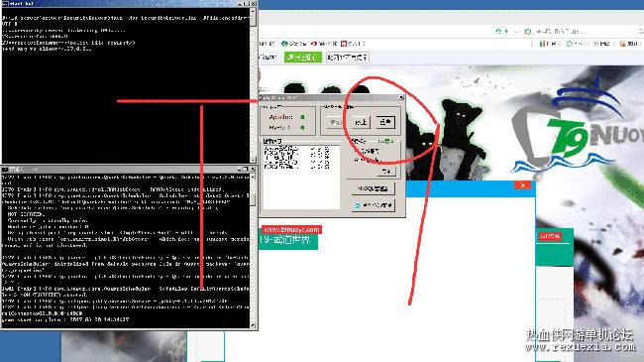Click the red tag on the right teal panel

click(550, 236)
